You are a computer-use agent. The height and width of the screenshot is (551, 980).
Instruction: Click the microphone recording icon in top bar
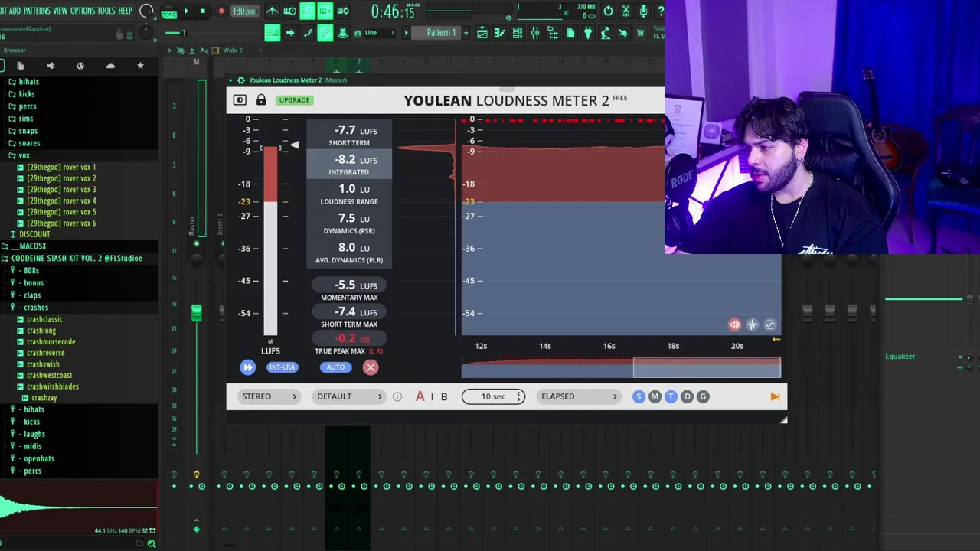(x=643, y=11)
